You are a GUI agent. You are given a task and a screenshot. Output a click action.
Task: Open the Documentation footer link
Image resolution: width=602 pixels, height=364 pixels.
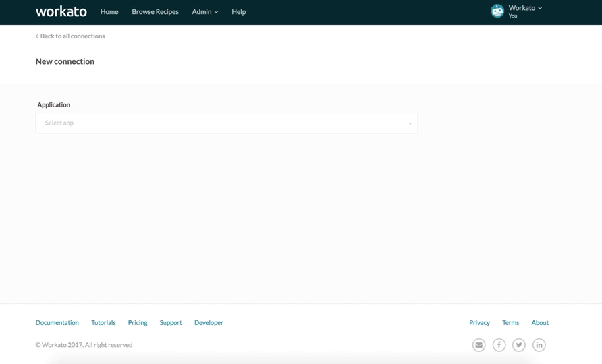coord(57,323)
